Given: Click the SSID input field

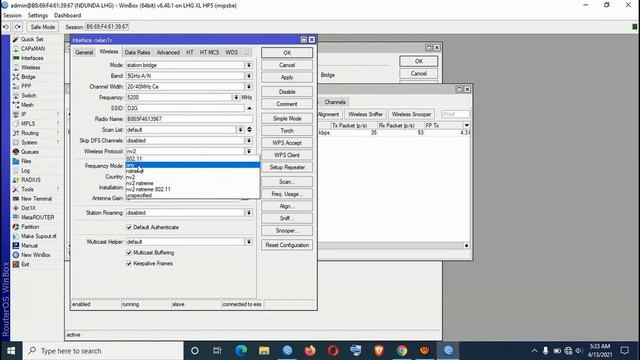Looking at the screenshot, I should pos(185,108).
